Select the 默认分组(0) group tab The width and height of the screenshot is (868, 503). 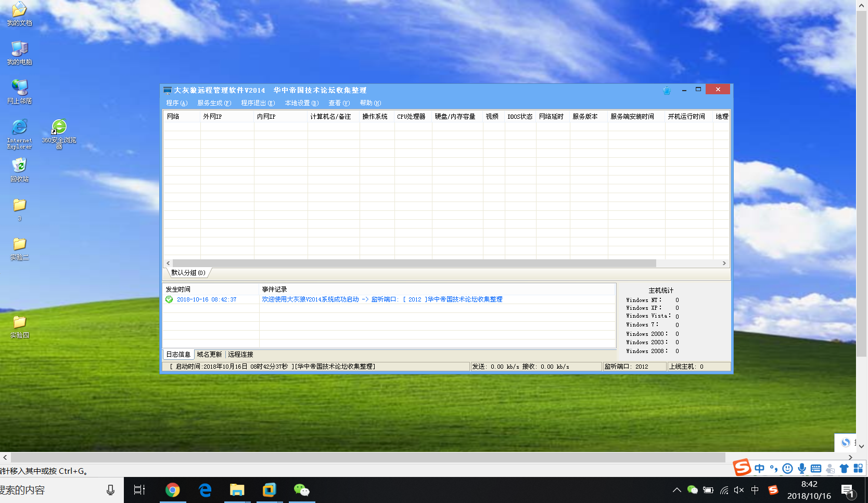[188, 273]
